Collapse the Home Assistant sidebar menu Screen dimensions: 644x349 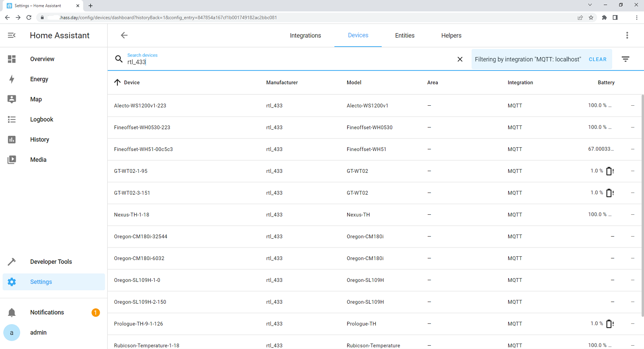[12, 36]
